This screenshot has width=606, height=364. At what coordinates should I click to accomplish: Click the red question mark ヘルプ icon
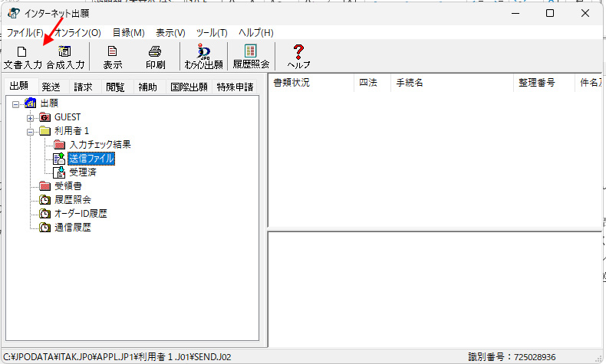(x=298, y=57)
